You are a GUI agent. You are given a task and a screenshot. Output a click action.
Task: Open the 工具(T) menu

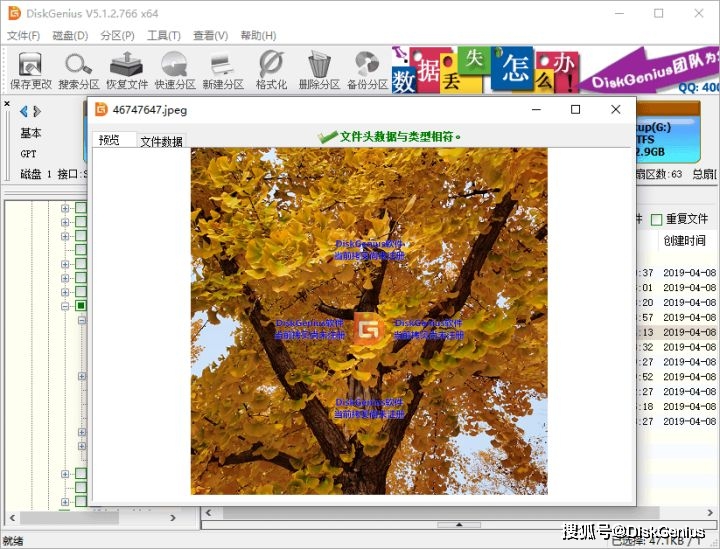164,35
